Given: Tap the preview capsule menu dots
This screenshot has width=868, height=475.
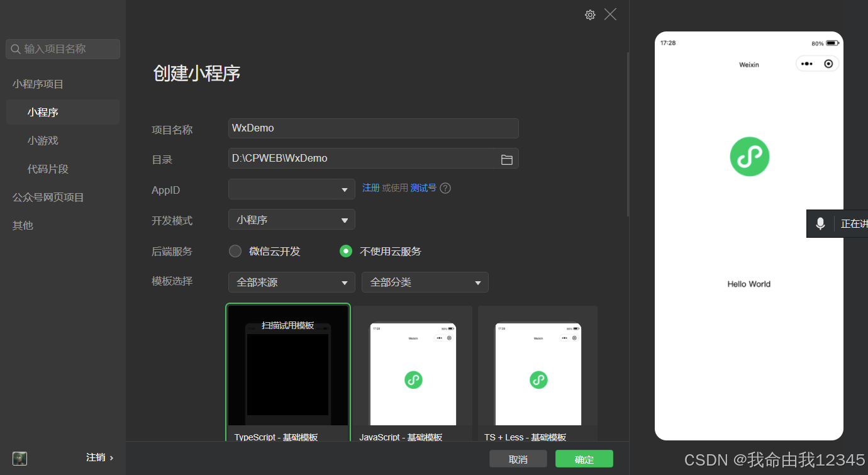Looking at the screenshot, I should pos(807,64).
